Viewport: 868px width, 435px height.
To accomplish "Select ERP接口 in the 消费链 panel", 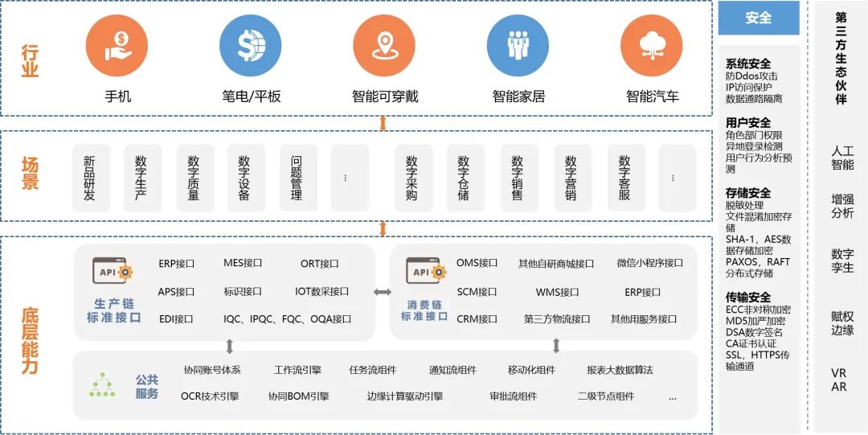I will coord(643,292).
